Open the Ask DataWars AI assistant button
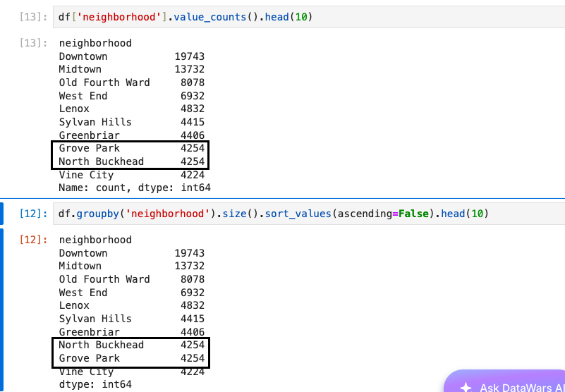The height and width of the screenshot is (392, 565). click(504, 382)
